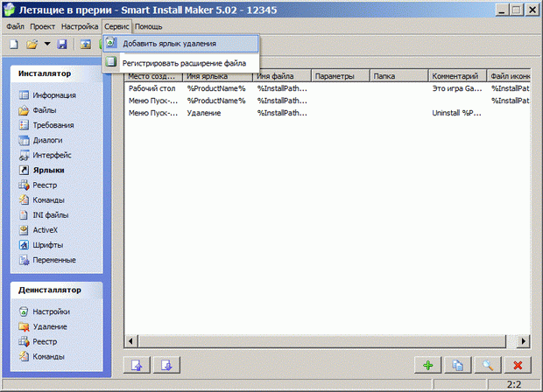Screen dimensions: 543x392
Task: Click the red X delete shortcut button
Action: (x=518, y=366)
